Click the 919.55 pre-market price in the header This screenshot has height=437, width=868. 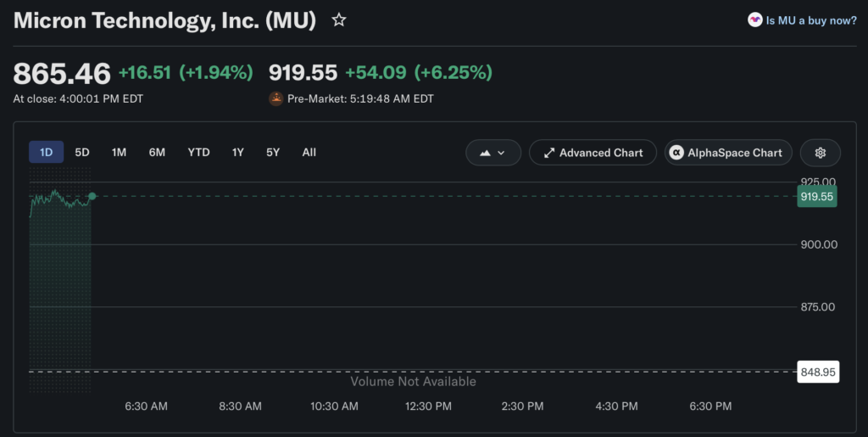pyautogui.click(x=303, y=73)
